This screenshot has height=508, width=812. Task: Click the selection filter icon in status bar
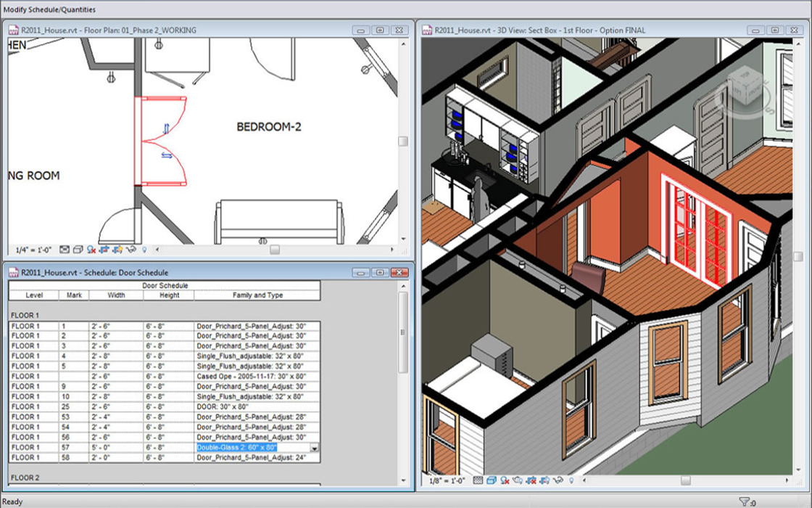(744, 501)
